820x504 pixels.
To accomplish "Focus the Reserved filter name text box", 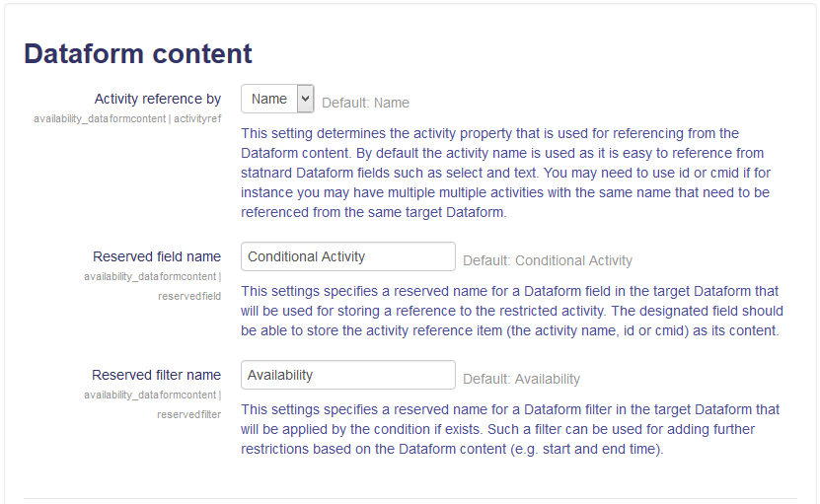I will click(x=347, y=375).
